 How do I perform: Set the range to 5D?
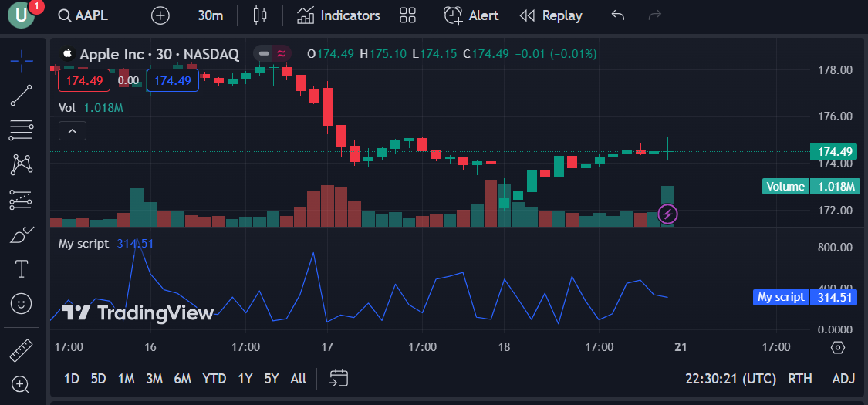(x=99, y=379)
